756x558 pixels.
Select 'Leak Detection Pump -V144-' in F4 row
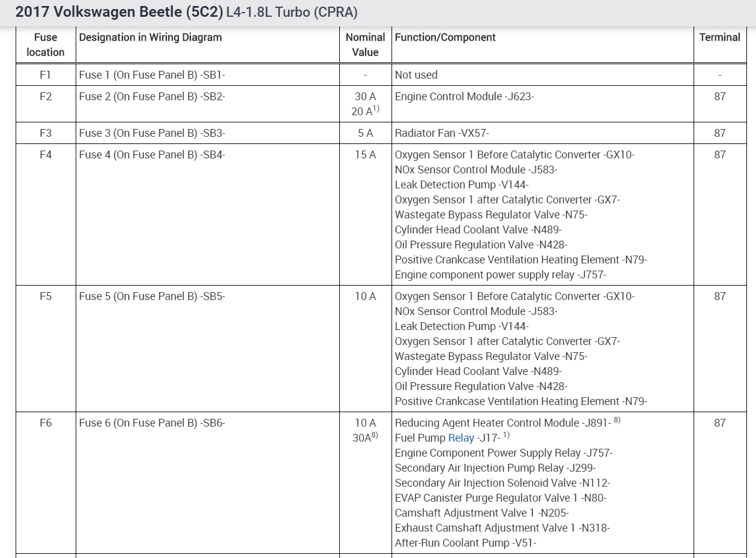coord(462,185)
